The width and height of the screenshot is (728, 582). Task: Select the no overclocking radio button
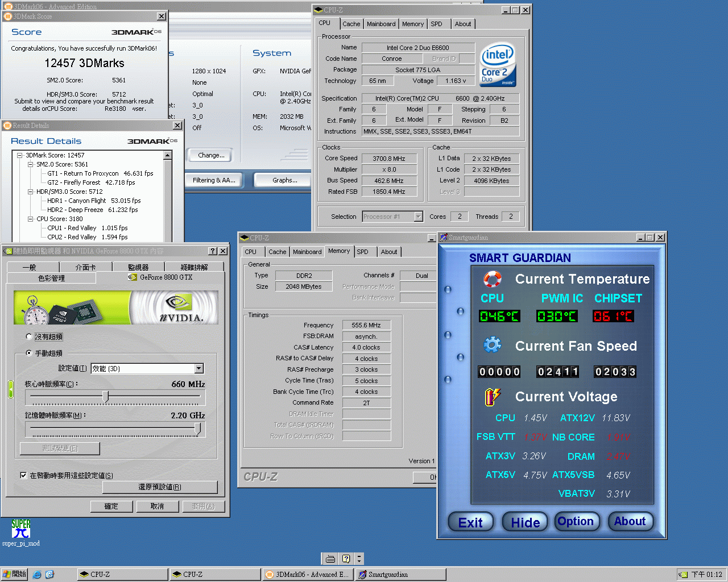point(29,336)
